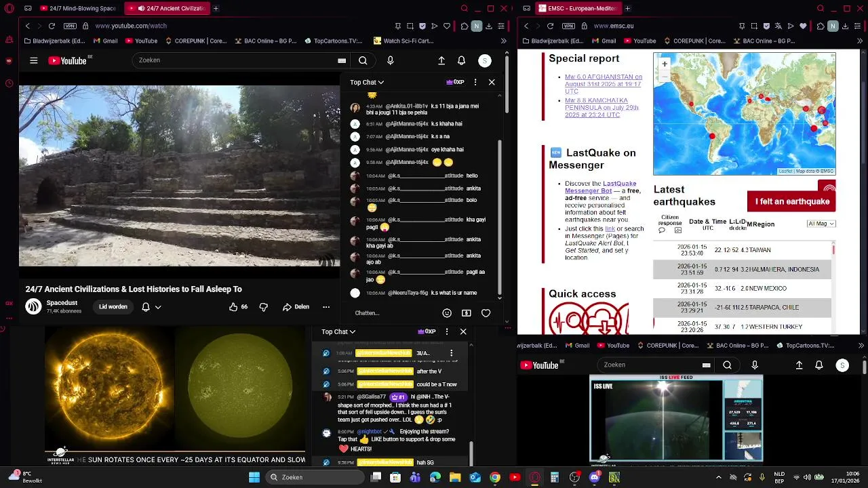The height and width of the screenshot is (488, 868).
Task: Open extensions cube icon in EMSC browser
Action: click(821, 26)
